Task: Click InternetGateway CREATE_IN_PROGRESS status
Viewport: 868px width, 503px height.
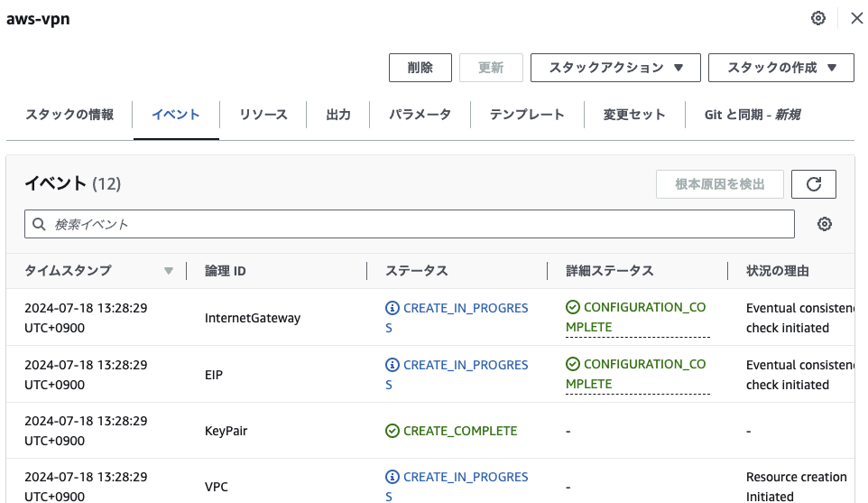Action: pyautogui.click(x=457, y=317)
